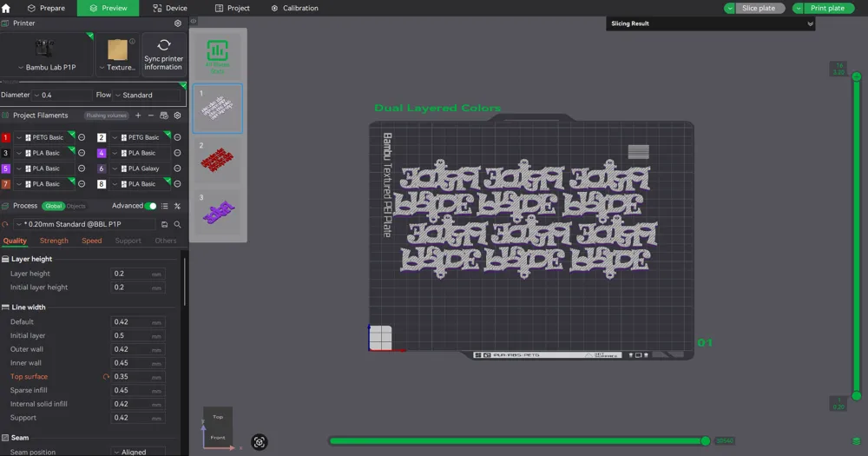This screenshot has width=868, height=456.
Task: Open the Strength settings tab
Action: 54,241
